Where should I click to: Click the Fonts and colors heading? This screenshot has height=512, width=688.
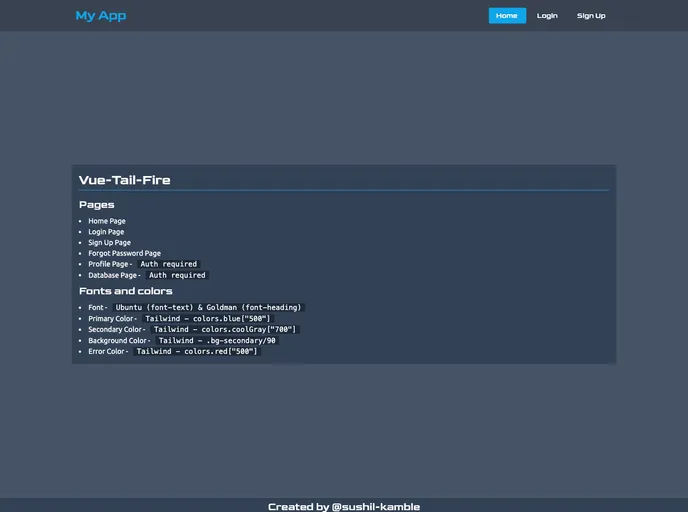pos(125,291)
